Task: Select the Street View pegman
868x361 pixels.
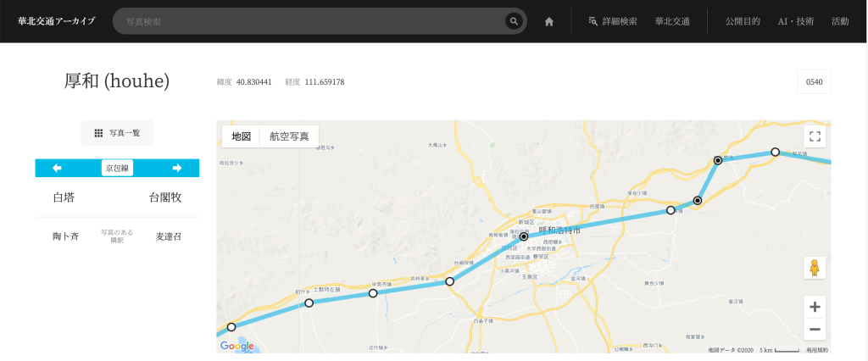Action: pos(815,268)
